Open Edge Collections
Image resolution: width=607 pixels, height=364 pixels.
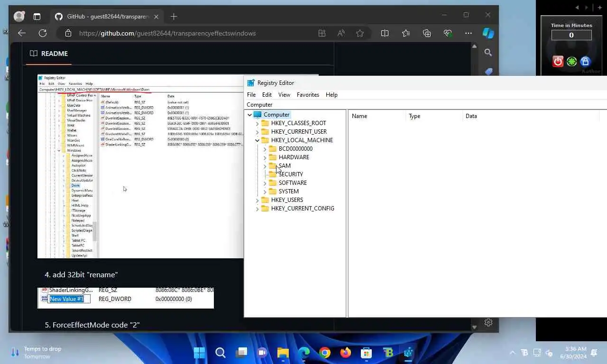coord(427,33)
